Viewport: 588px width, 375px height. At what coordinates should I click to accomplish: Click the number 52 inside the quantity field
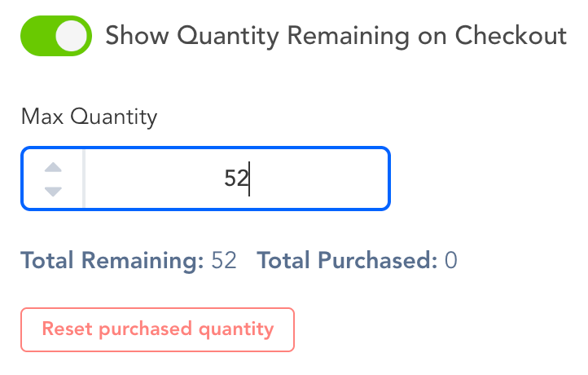[235, 179]
